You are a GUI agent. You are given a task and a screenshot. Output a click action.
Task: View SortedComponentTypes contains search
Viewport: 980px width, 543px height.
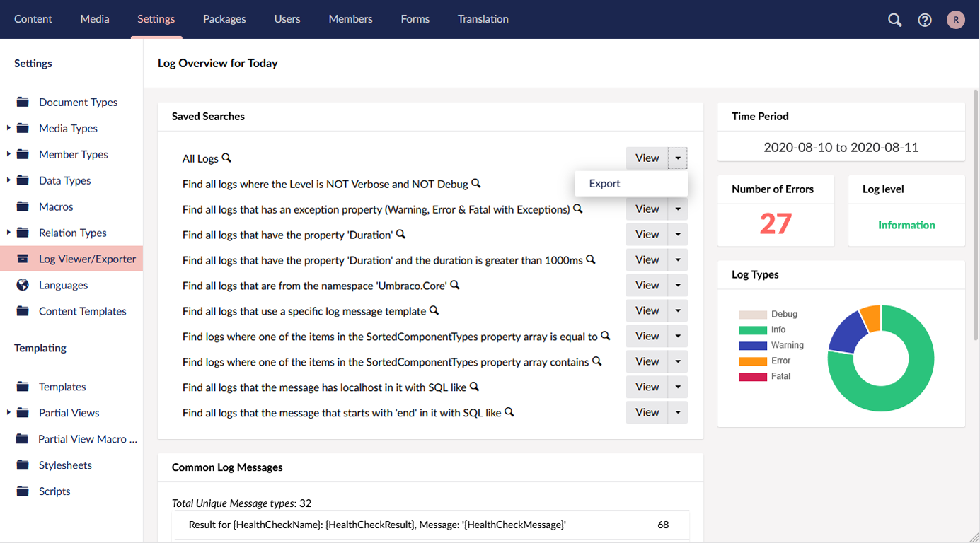647,361
